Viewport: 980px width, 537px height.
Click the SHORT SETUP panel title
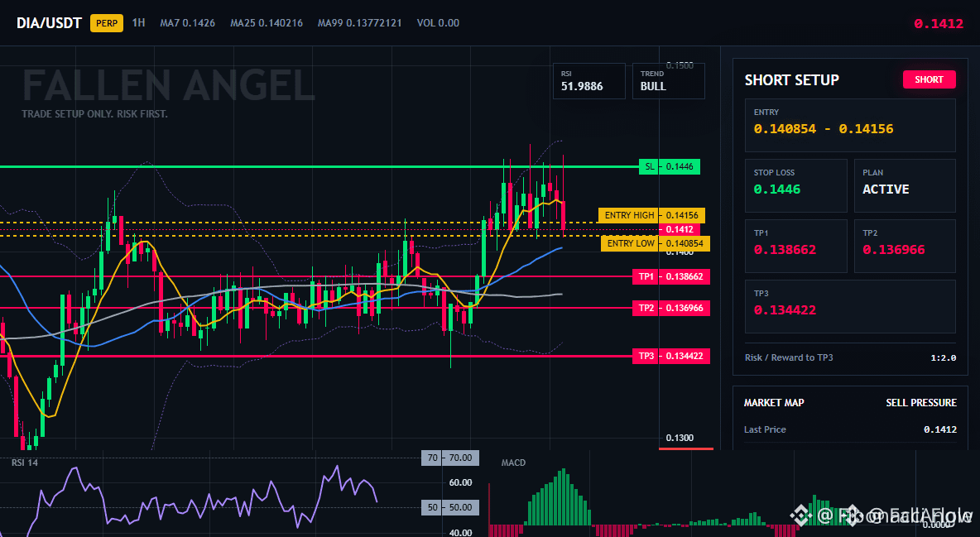point(791,80)
